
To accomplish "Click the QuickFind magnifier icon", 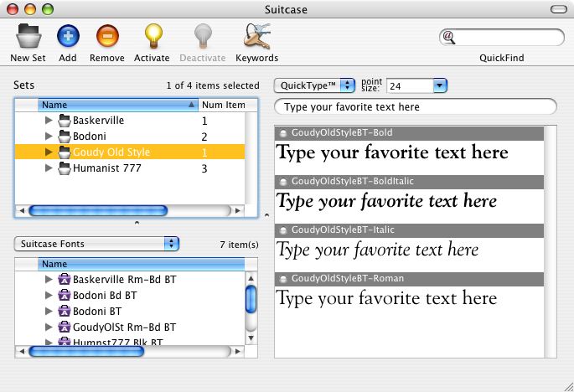I will click(449, 37).
